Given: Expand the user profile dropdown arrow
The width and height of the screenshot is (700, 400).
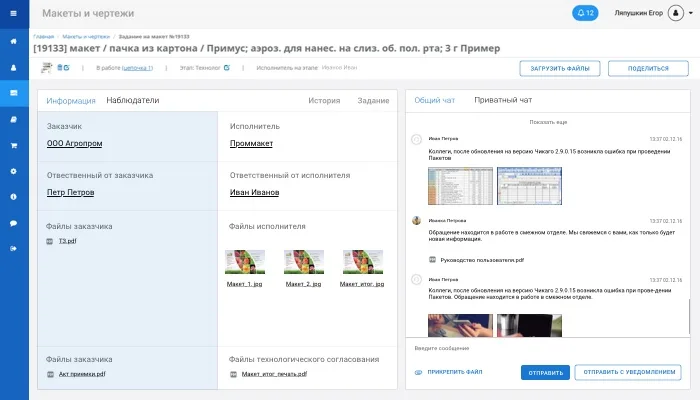Looking at the screenshot, I should [x=691, y=13].
